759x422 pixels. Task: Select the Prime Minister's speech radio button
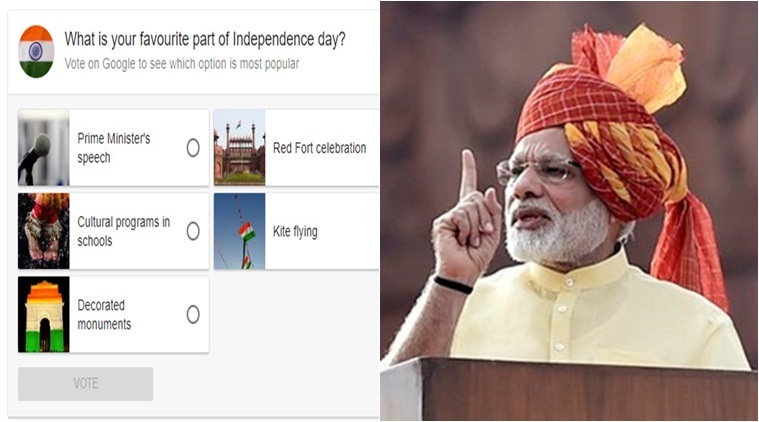click(193, 148)
